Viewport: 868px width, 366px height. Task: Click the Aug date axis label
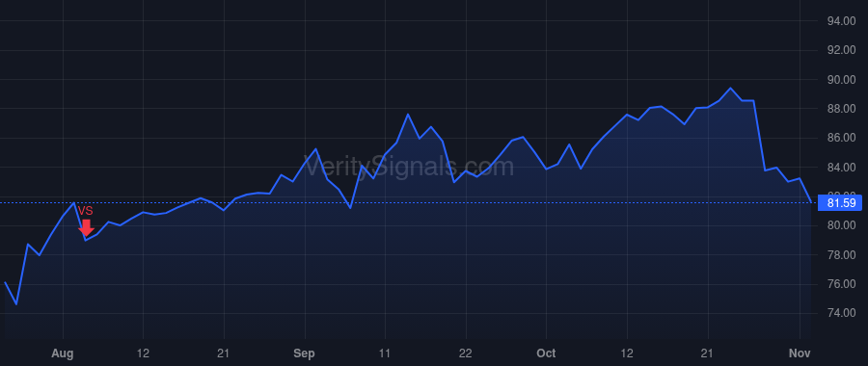tap(63, 353)
